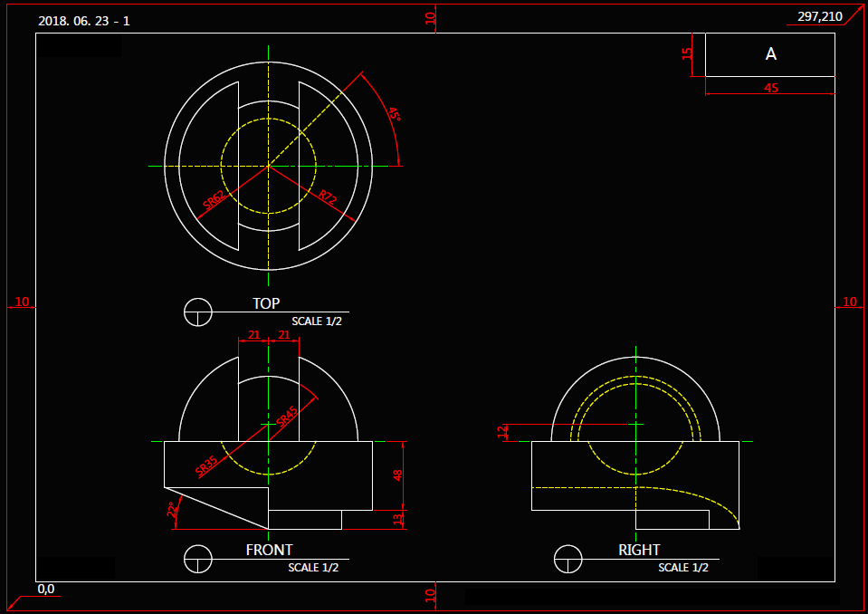Select the 12 dimension in right view
The image size is (868, 614).
(503, 432)
